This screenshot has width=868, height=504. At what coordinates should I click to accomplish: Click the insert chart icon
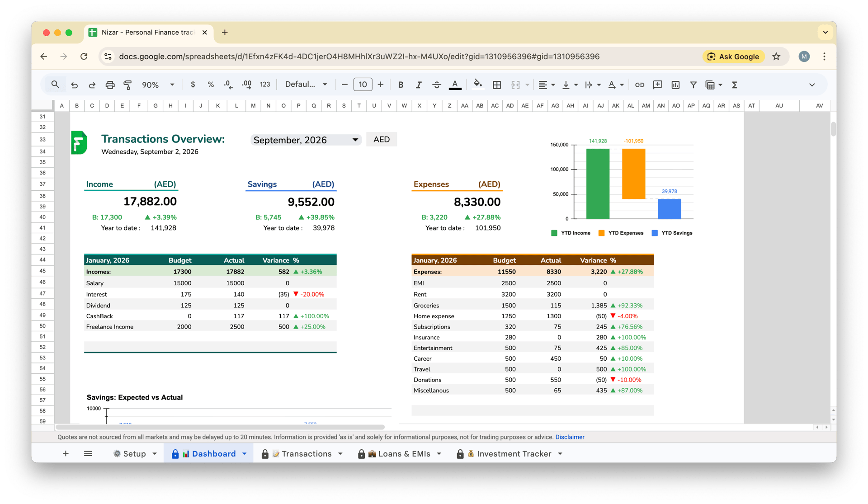675,85
